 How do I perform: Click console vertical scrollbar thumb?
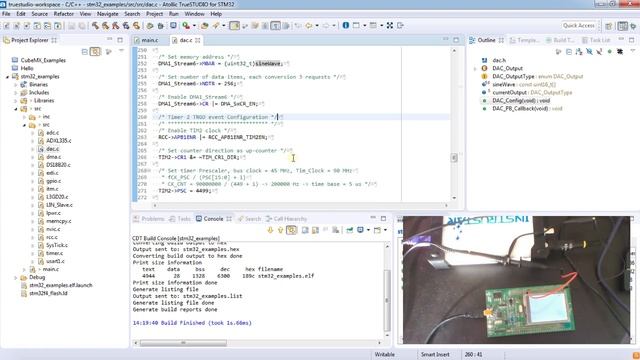tap(387, 300)
